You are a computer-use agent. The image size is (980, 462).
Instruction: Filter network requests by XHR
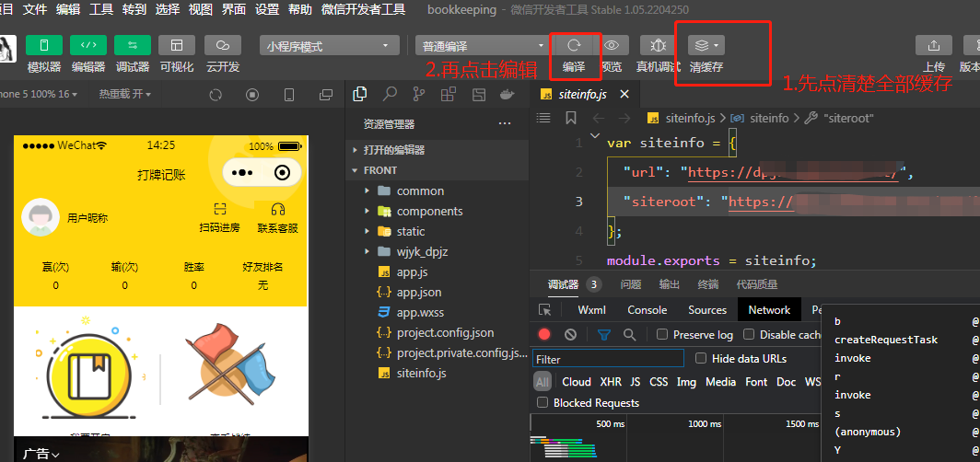click(611, 382)
